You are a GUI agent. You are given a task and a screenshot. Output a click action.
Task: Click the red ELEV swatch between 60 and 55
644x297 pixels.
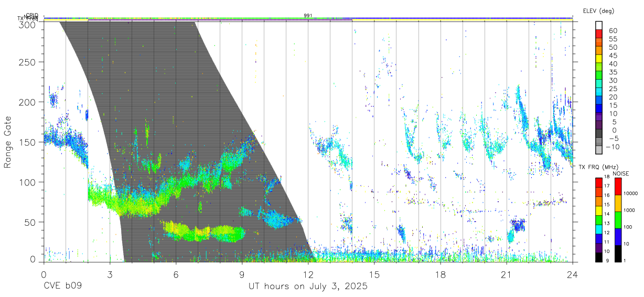pyautogui.click(x=599, y=35)
